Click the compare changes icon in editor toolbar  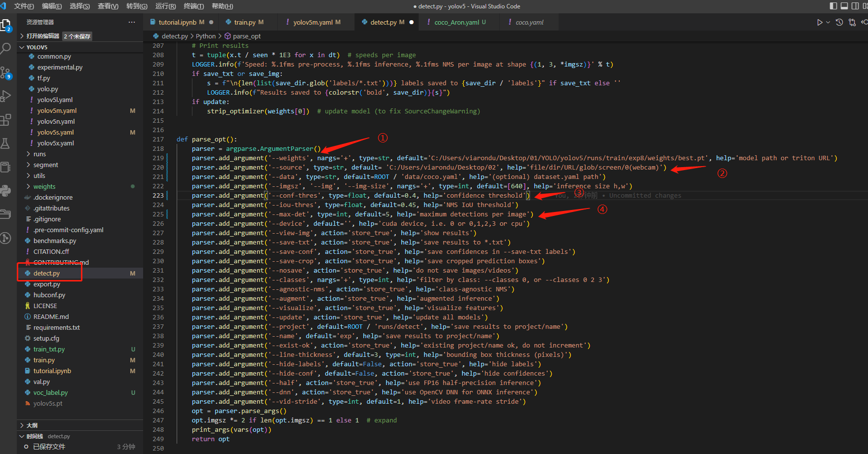click(852, 22)
